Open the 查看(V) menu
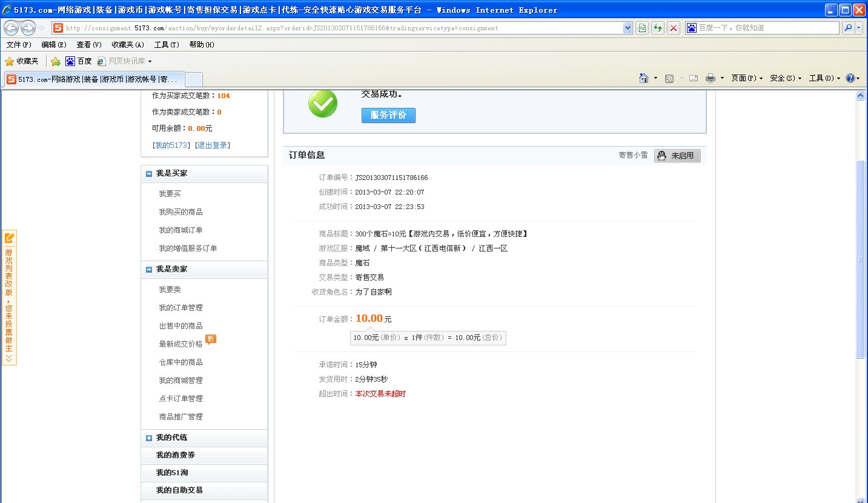 pos(89,45)
